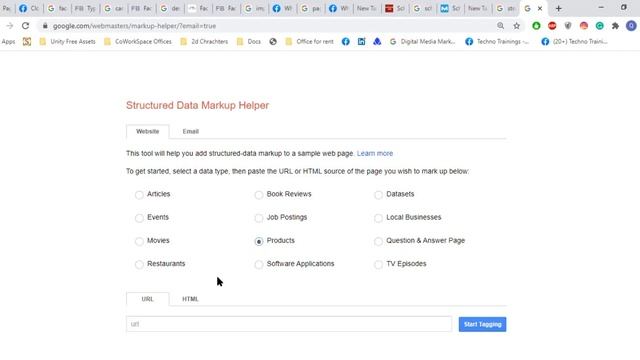Image resolution: width=640 pixels, height=360 pixels.
Task: Select the Job Postings data type
Action: click(x=259, y=218)
